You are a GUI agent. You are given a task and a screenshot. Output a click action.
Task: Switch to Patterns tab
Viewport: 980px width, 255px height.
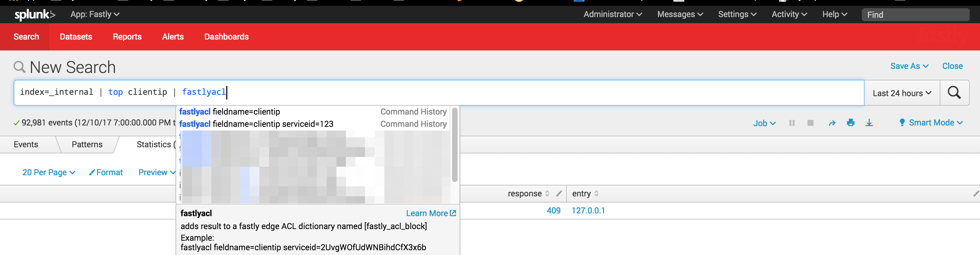(87, 145)
